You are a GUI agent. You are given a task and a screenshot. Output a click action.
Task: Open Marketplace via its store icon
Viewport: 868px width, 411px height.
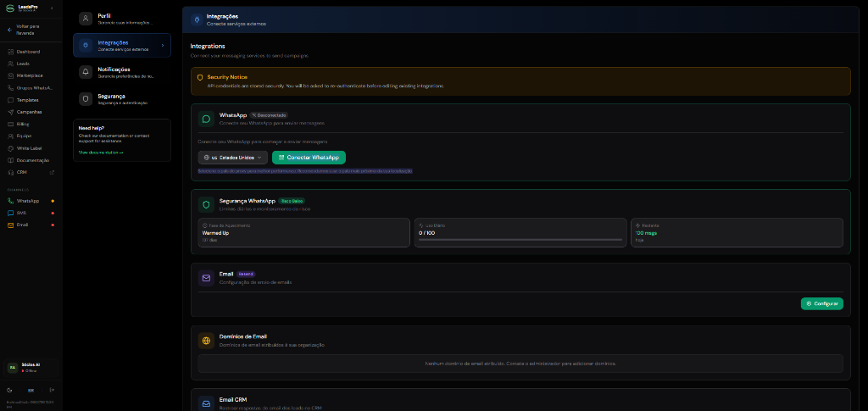coord(10,75)
